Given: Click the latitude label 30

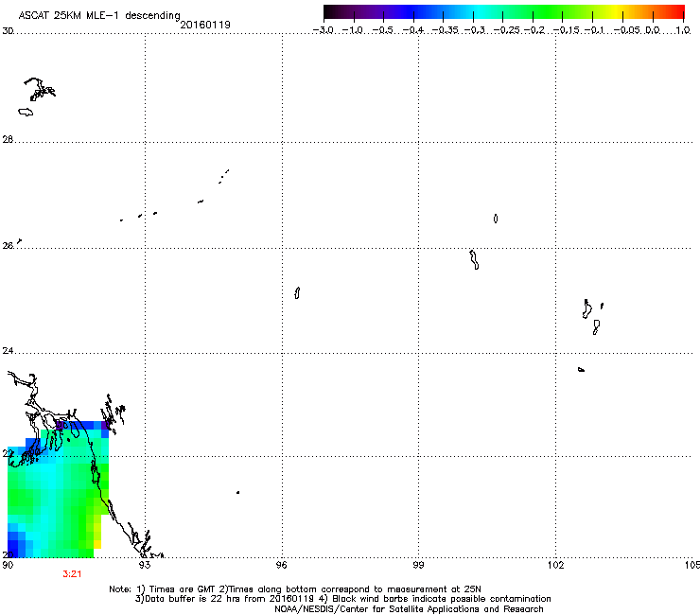Looking at the screenshot, I should tap(8, 31).
